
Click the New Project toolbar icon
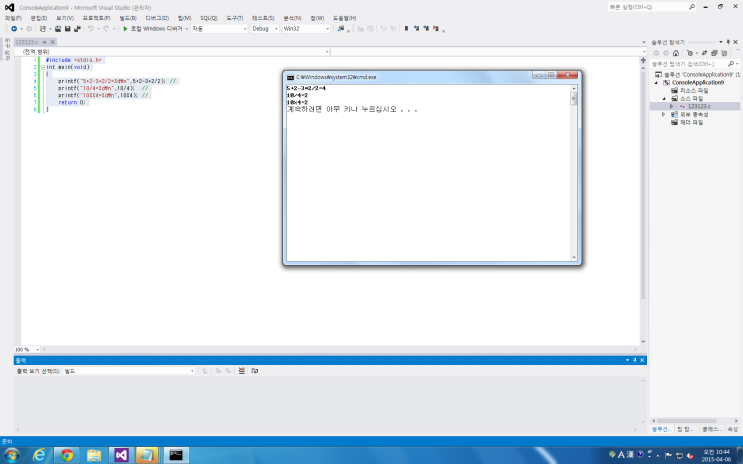pyautogui.click(x=42, y=29)
